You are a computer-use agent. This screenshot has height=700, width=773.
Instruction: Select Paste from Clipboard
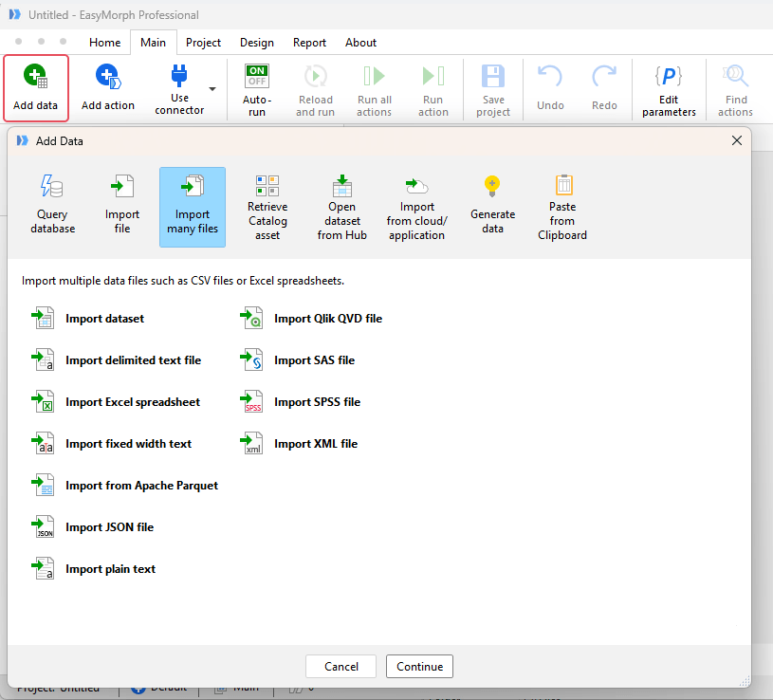click(562, 207)
